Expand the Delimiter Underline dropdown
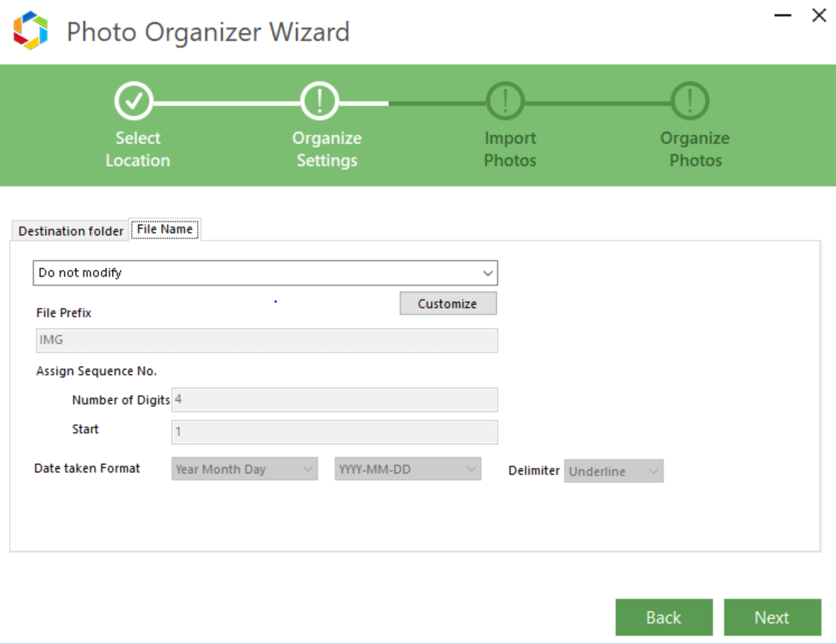The height and width of the screenshot is (644, 836). pyautogui.click(x=613, y=471)
